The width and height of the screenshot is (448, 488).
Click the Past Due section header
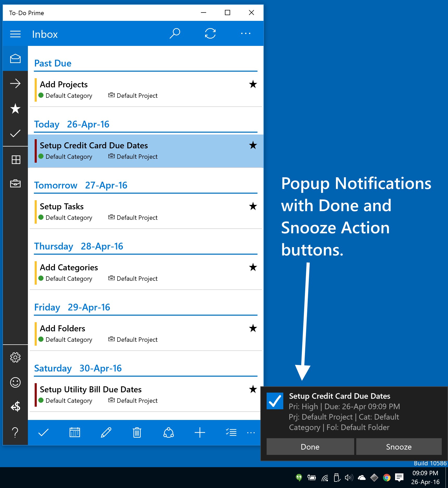(53, 63)
